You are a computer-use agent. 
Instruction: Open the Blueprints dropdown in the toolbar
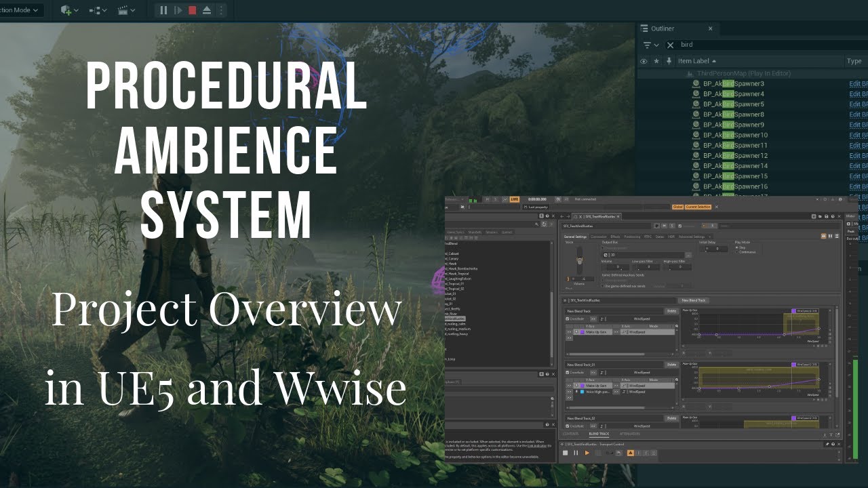(x=98, y=10)
